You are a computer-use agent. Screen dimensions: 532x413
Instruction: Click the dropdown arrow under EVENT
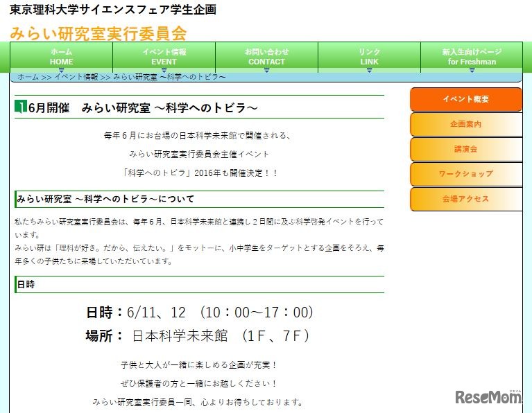click(x=164, y=70)
